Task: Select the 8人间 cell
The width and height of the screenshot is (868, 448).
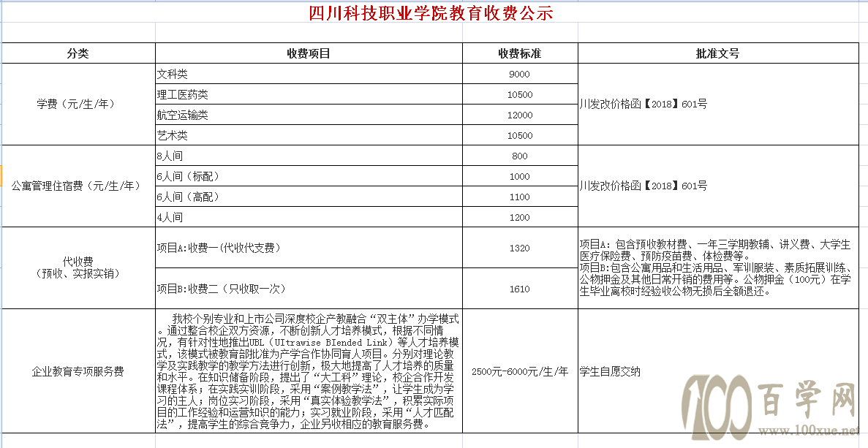Action: 309,156
